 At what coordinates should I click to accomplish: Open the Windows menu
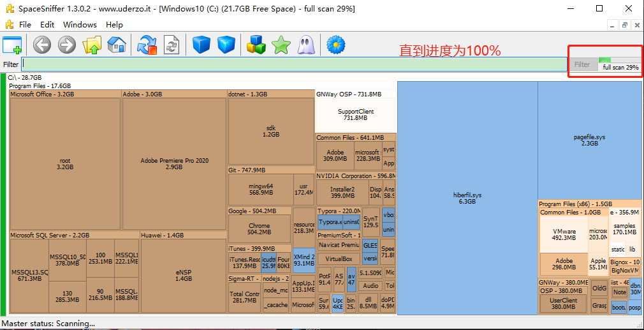pos(80,25)
